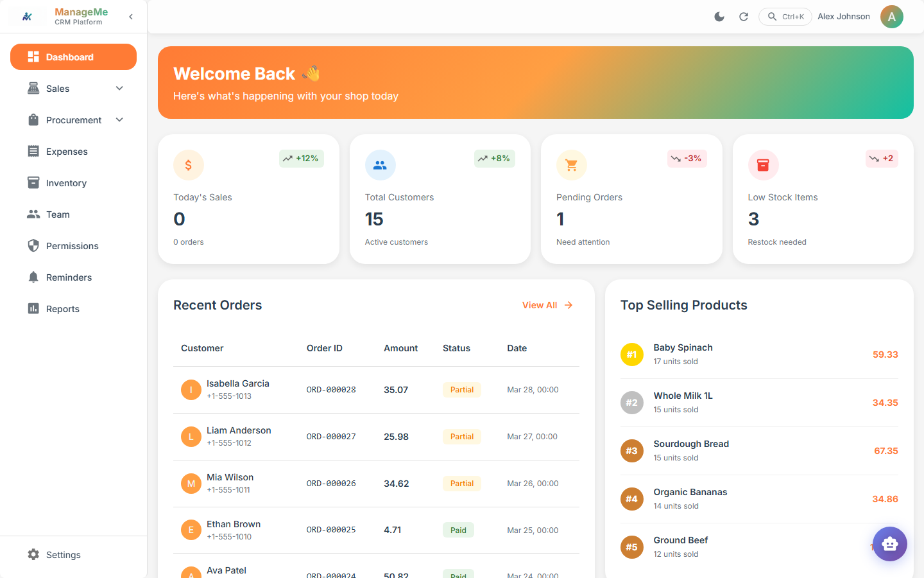This screenshot has height=578, width=924.
Task: Select the Team icon in the sidebar
Action: click(33, 214)
